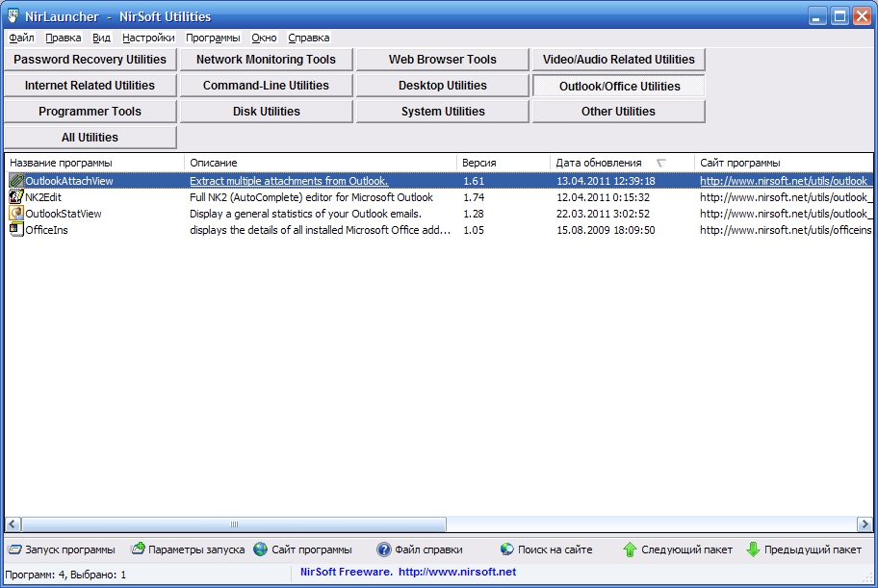The height and width of the screenshot is (588, 878).
Task: Open the Файл menu
Action: (21, 38)
